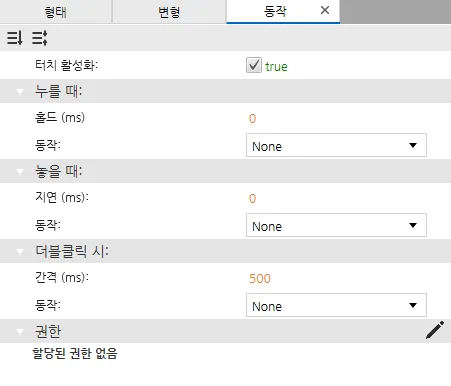Click the green true value text
This screenshot has width=451, height=386.
coord(276,67)
